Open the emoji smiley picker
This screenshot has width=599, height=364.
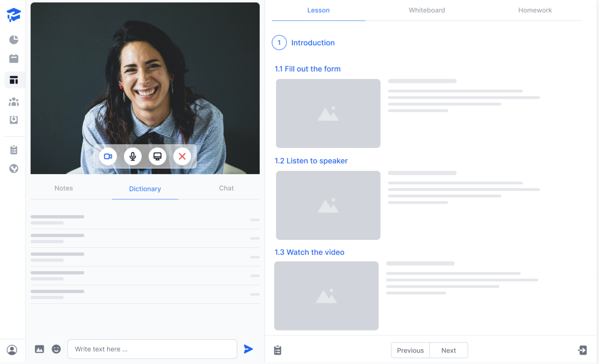[56, 349]
